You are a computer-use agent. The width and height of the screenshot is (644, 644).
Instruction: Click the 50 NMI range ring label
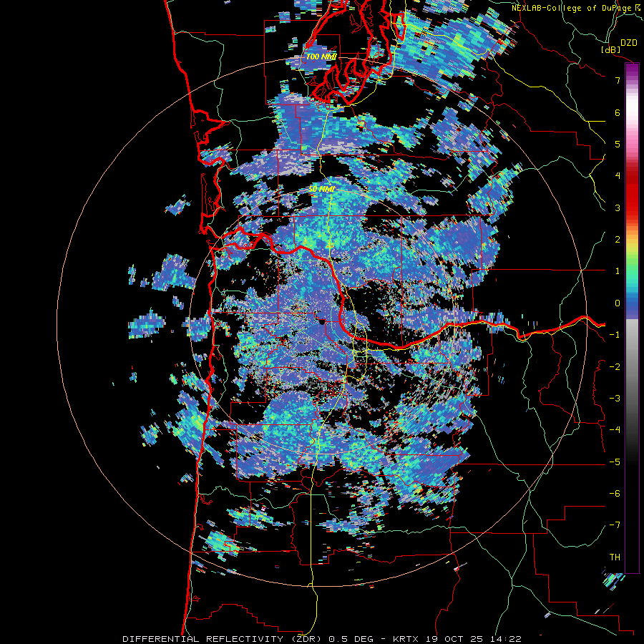click(x=321, y=190)
